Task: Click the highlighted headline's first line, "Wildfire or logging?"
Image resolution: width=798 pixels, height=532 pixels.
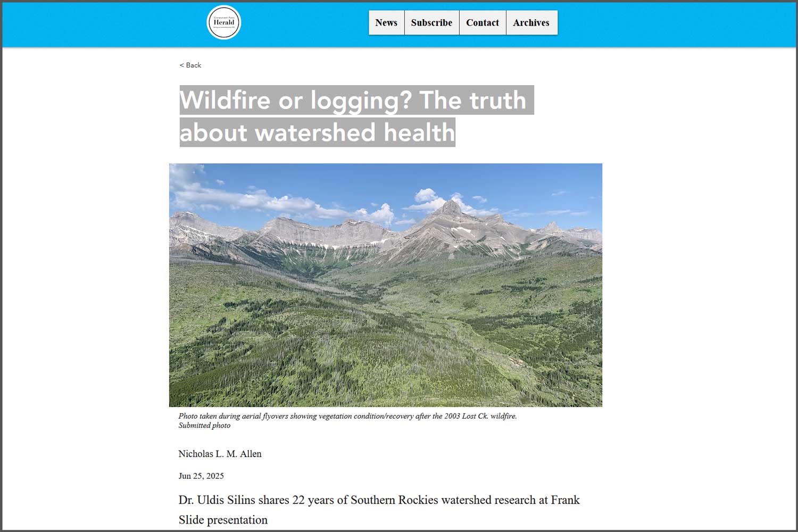Action: click(295, 100)
